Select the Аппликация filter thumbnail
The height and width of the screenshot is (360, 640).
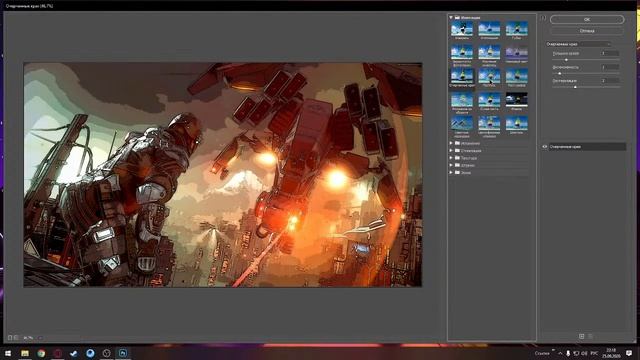click(x=489, y=29)
